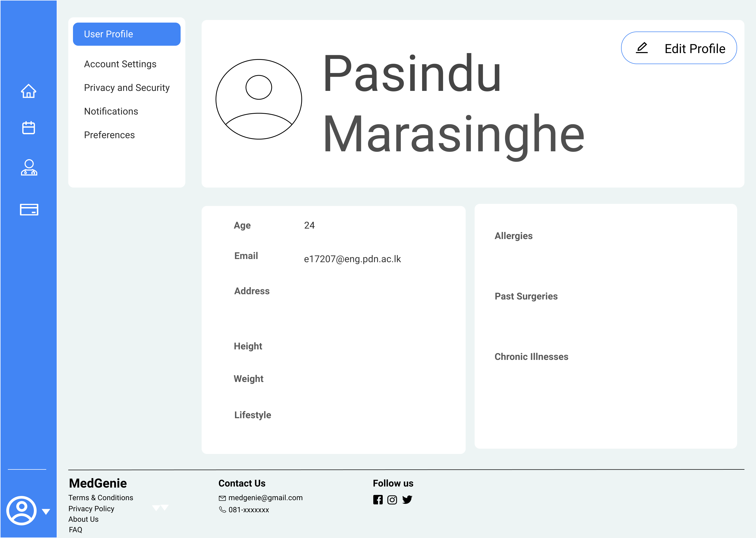Open Terms & Conditions link
The height and width of the screenshot is (538, 756).
point(101,498)
